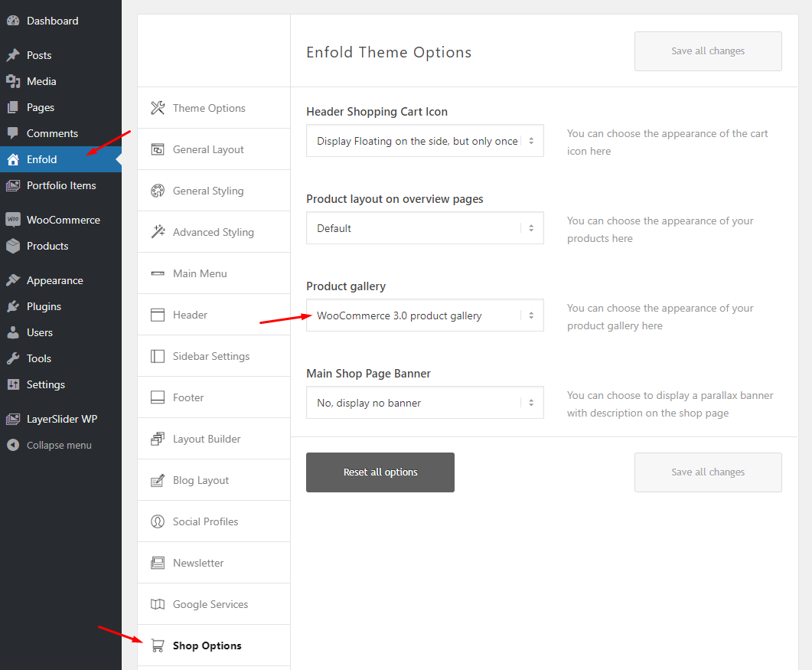Click the Comments speech bubble icon
Image resolution: width=812 pixels, height=670 pixels.
pos(13,133)
